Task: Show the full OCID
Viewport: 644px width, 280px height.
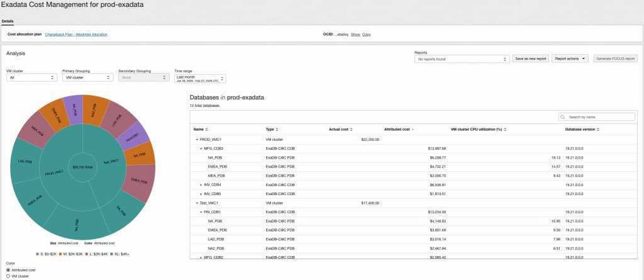Action: tap(355, 35)
